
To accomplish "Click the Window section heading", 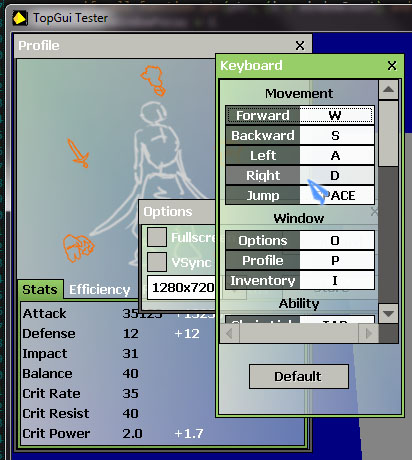I will pos(299,218).
